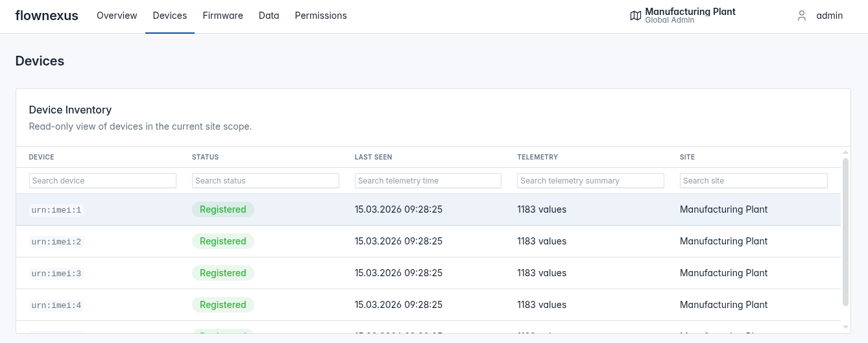868x343 pixels.
Task: Click 1183 values in the urn:imei:2 row
Action: point(542,241)
